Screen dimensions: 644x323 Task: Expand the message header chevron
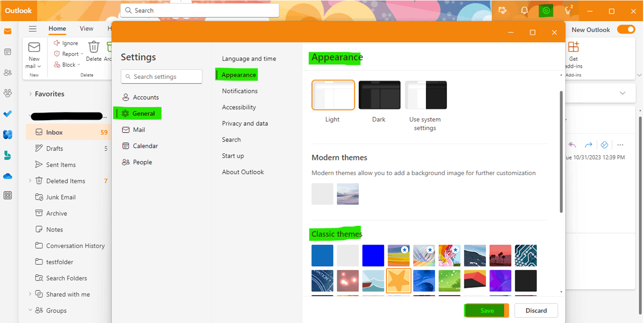point(622,93)
